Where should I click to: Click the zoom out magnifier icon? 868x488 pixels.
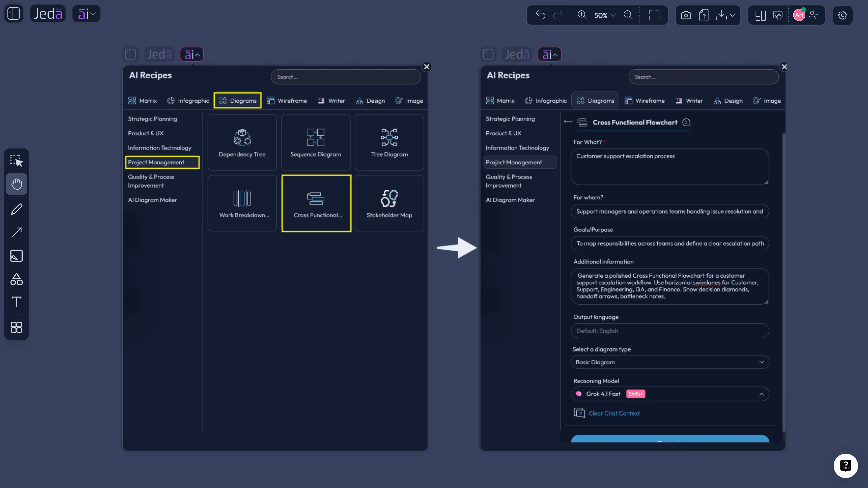tap(628, 15)
